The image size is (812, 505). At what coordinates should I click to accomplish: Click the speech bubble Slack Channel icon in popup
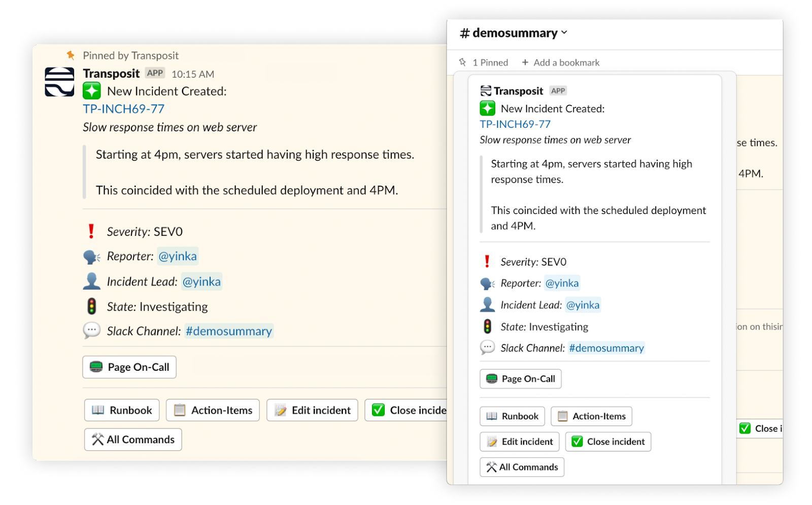487,347
